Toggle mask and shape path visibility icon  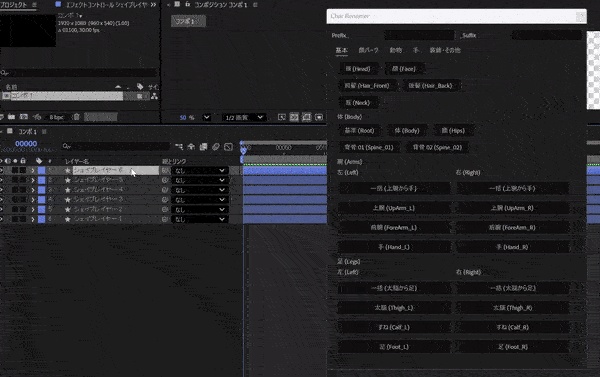click(x=307, y=117)
